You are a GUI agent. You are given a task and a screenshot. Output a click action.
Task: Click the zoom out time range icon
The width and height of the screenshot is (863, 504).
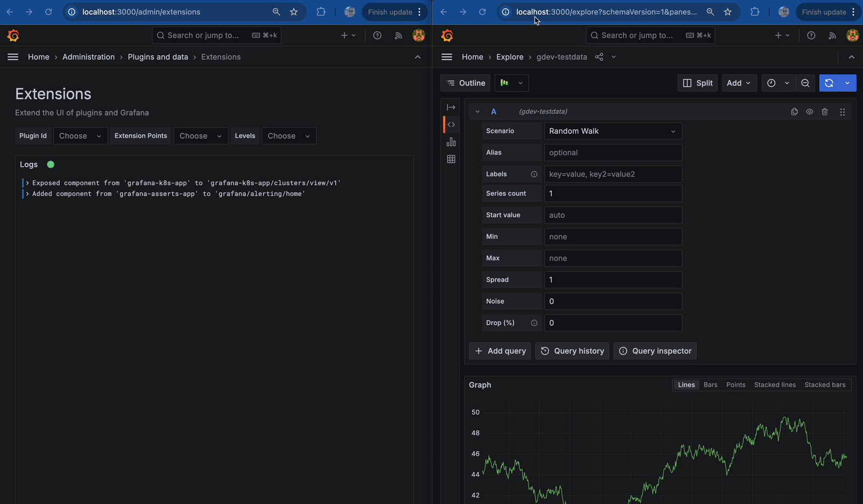click(x=805, y=83)
